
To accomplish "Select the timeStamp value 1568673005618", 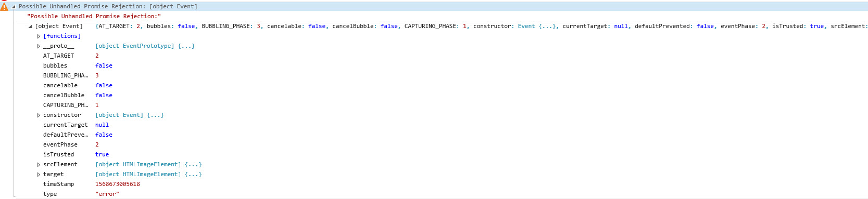I will coord(118,184).
